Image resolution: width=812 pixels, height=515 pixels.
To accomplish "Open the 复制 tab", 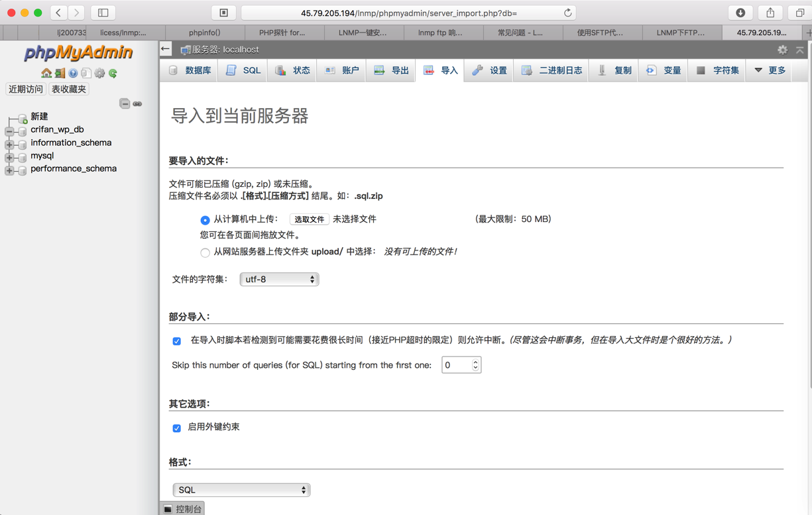I will tap(614, 70).
